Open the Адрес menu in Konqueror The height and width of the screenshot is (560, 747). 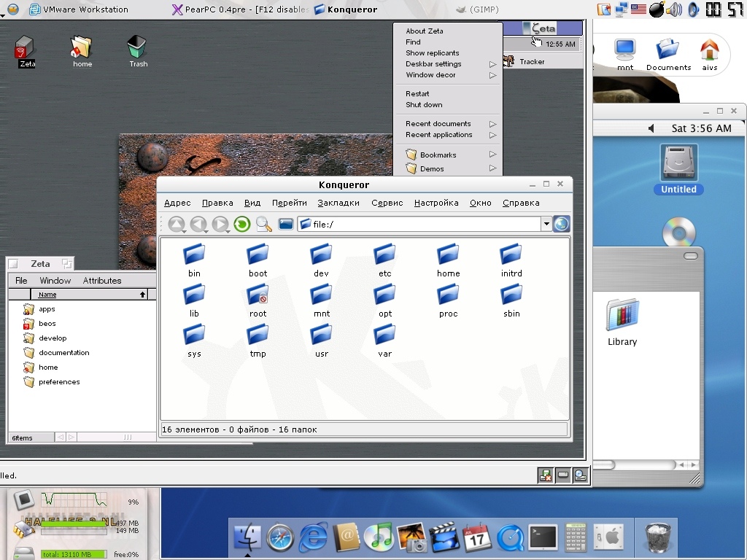pyautogui.click(x=177, y=203)
